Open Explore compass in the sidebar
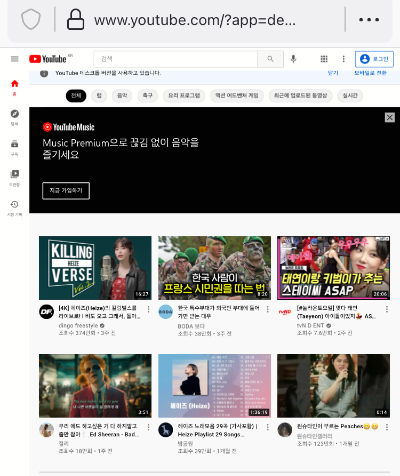The height and width of the screenshot is (476, 400). point(15,117)
